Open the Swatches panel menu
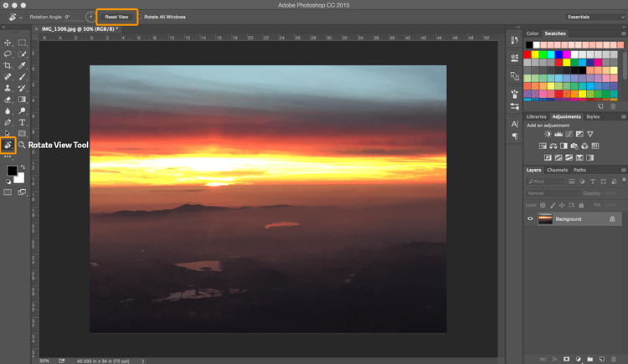The image size is (628, 364). click(x=624, y=33)
